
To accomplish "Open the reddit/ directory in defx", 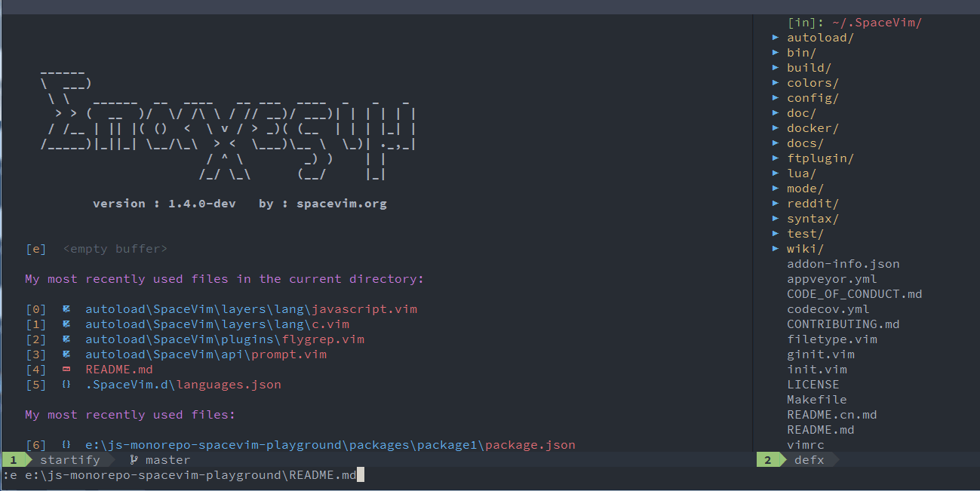I will [813, 204].
